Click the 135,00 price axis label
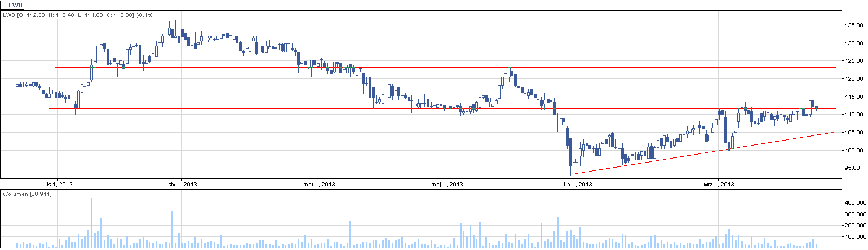 855,25
